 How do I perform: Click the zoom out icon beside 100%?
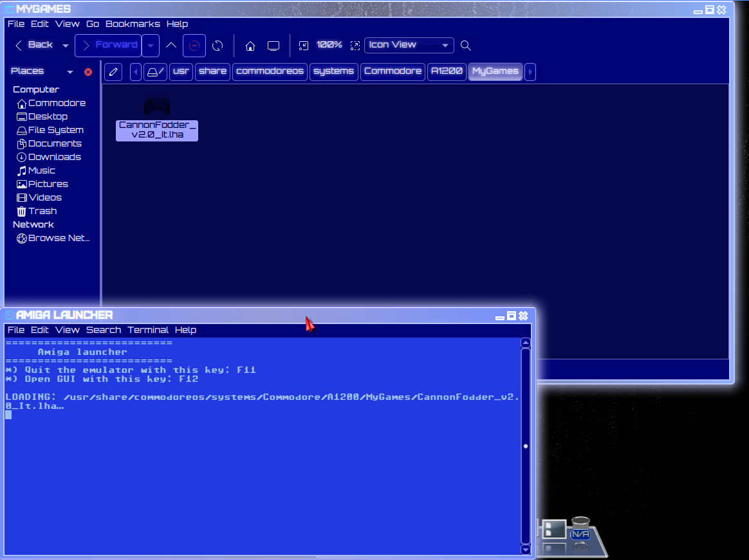303,46
